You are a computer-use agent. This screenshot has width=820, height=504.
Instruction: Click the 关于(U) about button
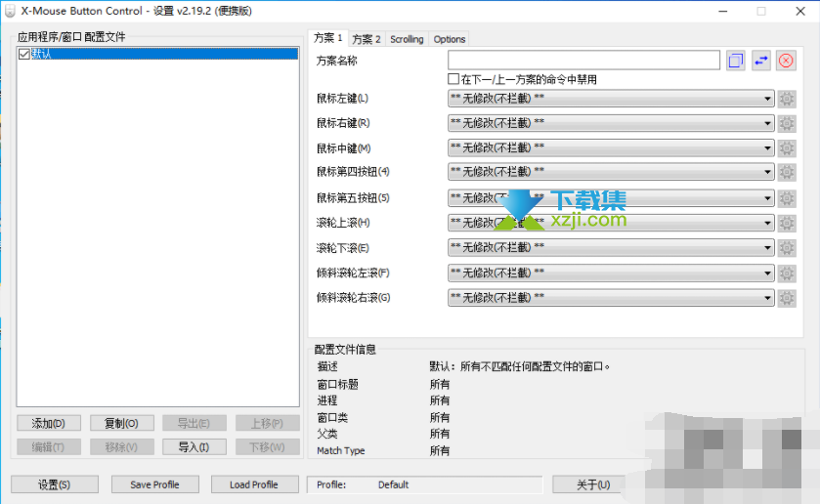tap(593, 484)
